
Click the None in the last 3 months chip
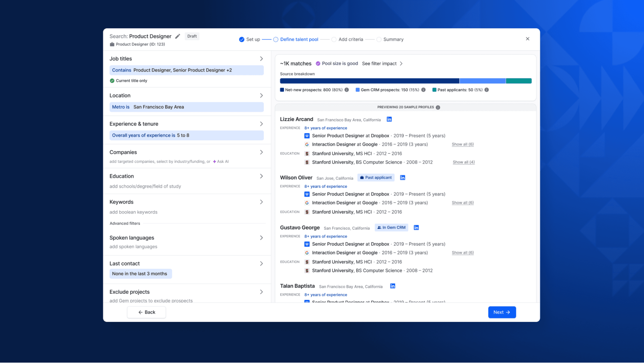[x=141, y=274]
